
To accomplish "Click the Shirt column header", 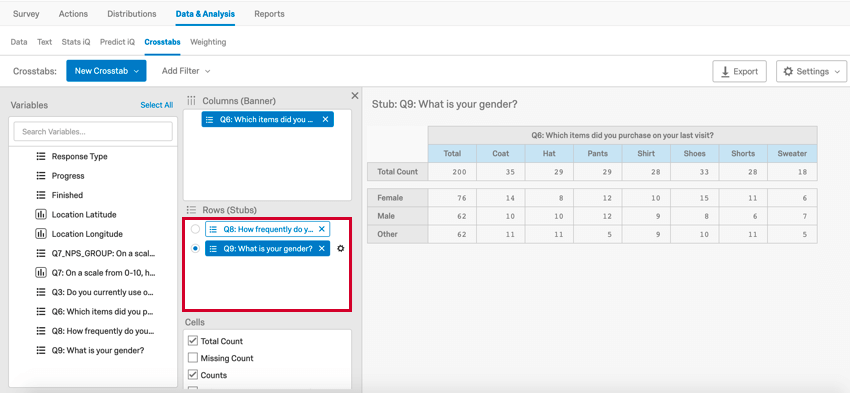I will pos(646,153).
